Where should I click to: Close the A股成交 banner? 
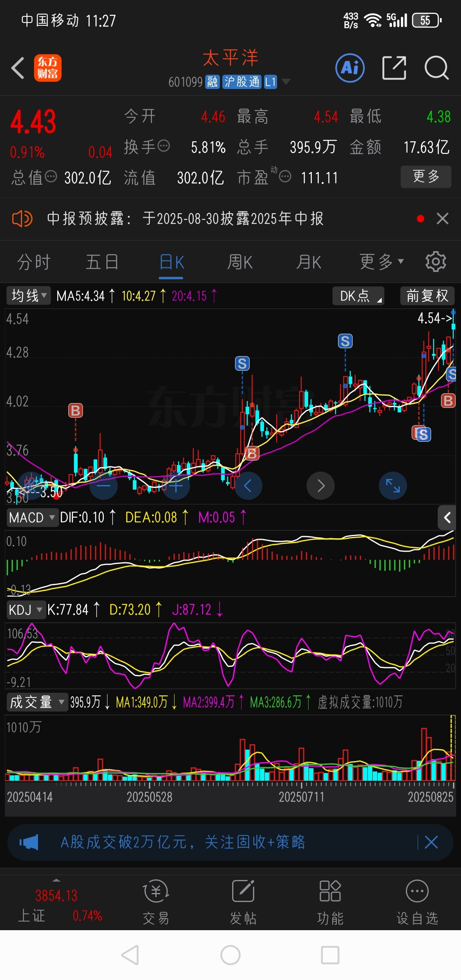[x=431, y=842]
